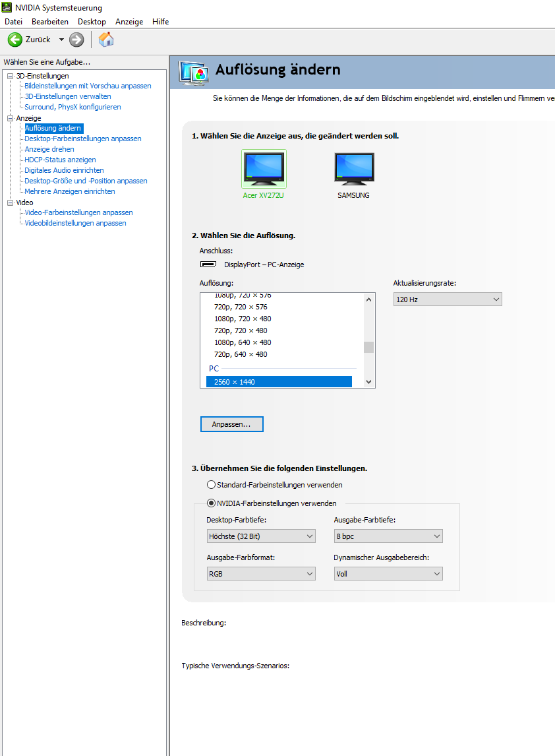This screenshot has height=756, width=555.
Task: Open Bildeinstellungen mit Vorschau anpassen
Action: [88, 86]
